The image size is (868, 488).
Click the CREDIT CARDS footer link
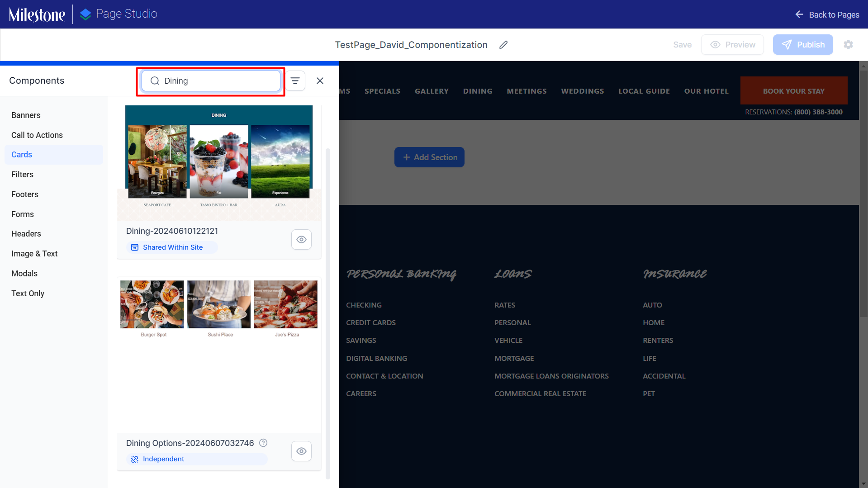(x=370, y=322)
